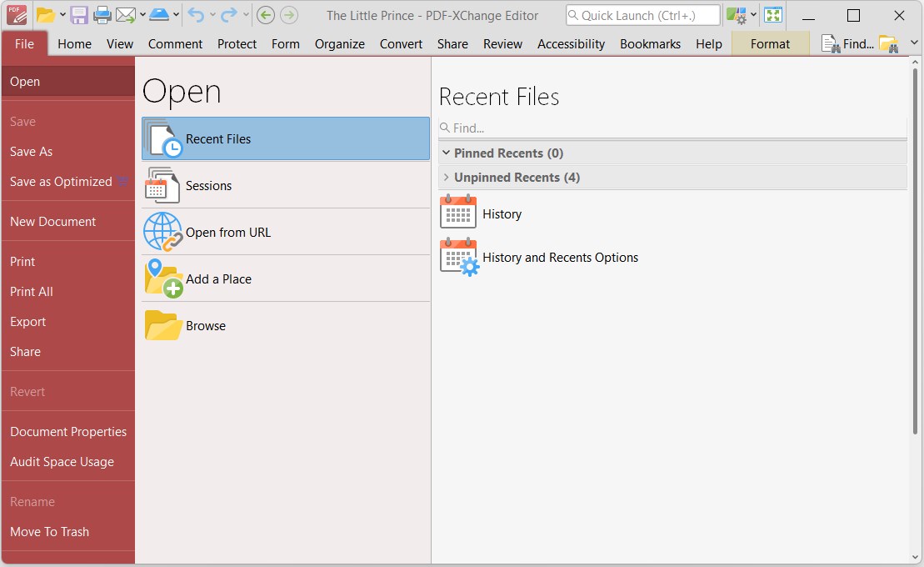
Task: Choose Document Properties in the sidebar
Action: (x=68, y=432)
